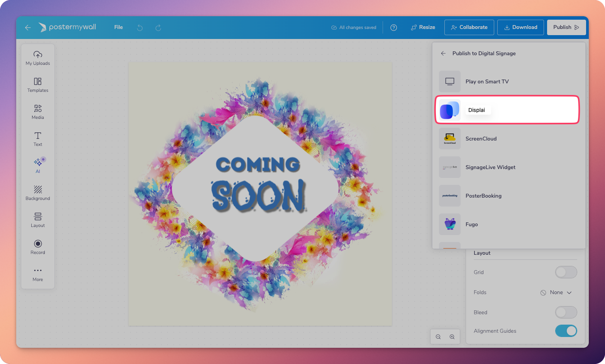
Task: Open the help question mark icon
Action: pos(394,27)
